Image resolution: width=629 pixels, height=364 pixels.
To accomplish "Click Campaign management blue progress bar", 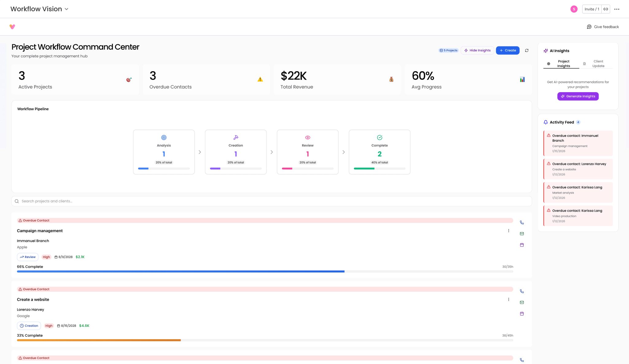I will click(x=181, y=272).
